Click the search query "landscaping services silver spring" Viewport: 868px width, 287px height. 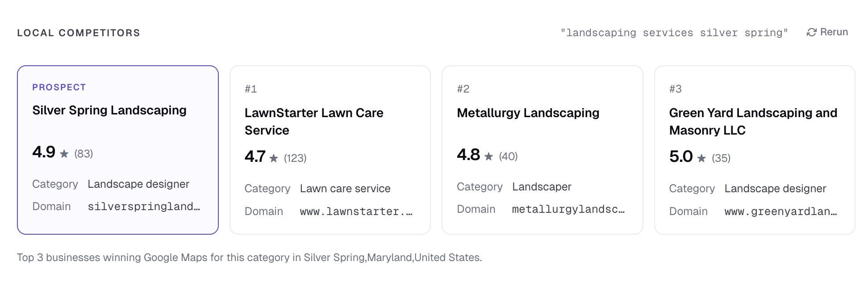pos(674,33)
